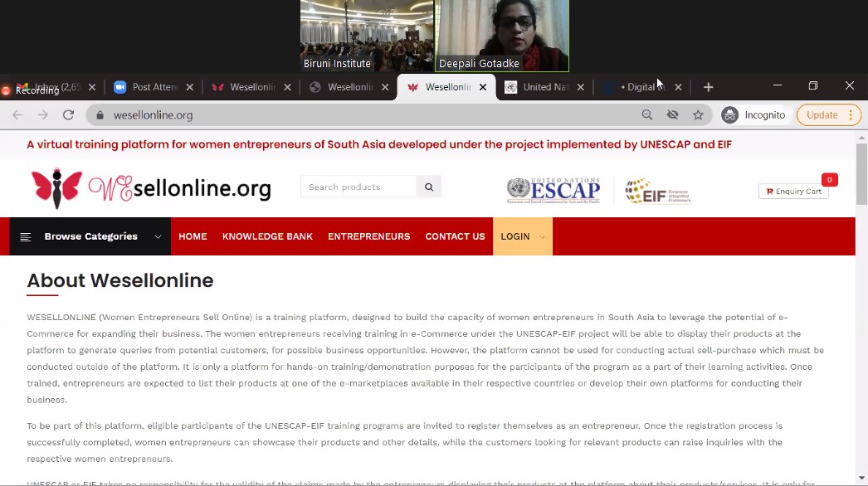
Task: Open a new browser tab
Action: pyautogui.click(x=708, y=87)
